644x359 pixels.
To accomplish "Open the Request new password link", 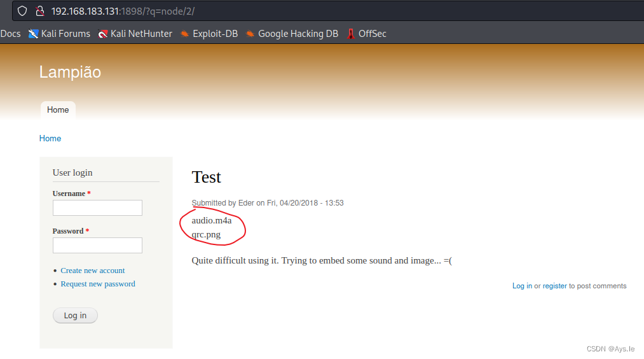I will (x=98, y=284).
